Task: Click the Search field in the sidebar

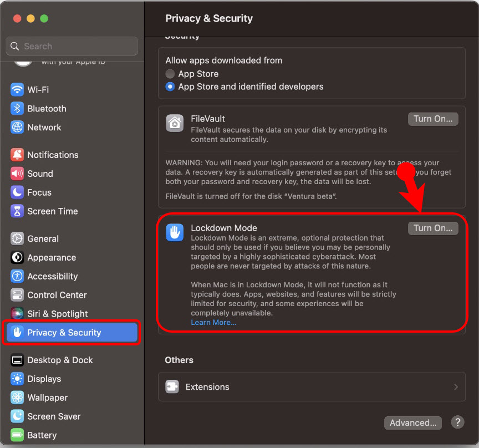Action: [71, 46]
